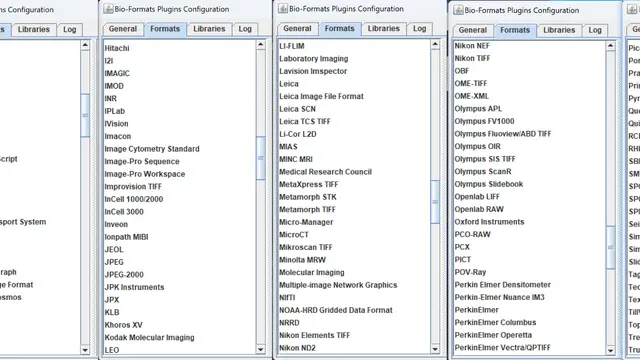Choose PerkinElmer Columbus format

(496, 322)
